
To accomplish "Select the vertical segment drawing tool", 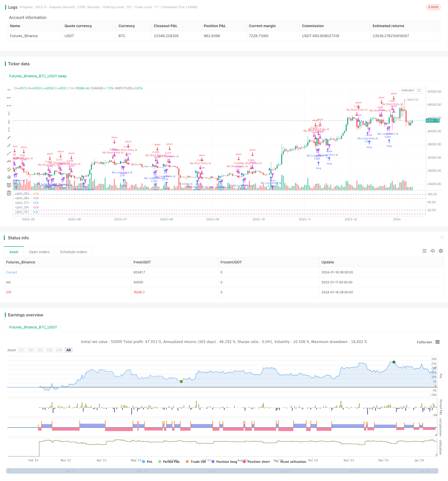I will point(9,130).
